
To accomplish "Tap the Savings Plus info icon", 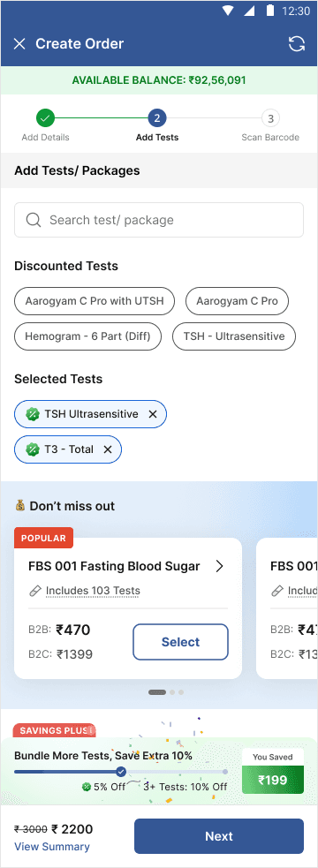I will [x=91, y=731].
